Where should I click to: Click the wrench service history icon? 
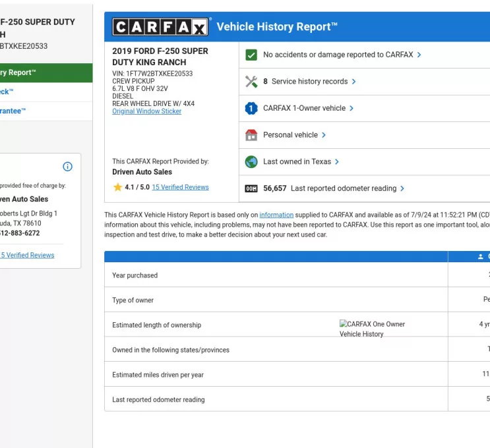pos(251,82)
